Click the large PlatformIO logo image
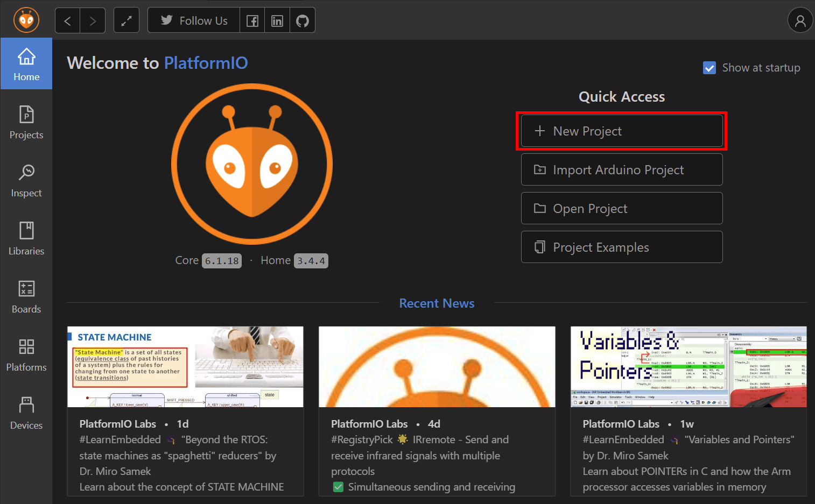This screenshot has height=504, width=815. tap(252, 164)
